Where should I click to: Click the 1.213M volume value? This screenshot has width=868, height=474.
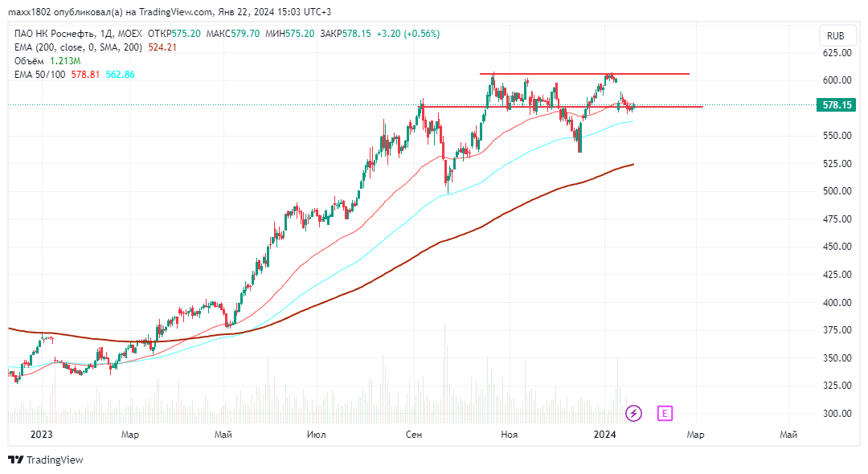pos(65,61)
